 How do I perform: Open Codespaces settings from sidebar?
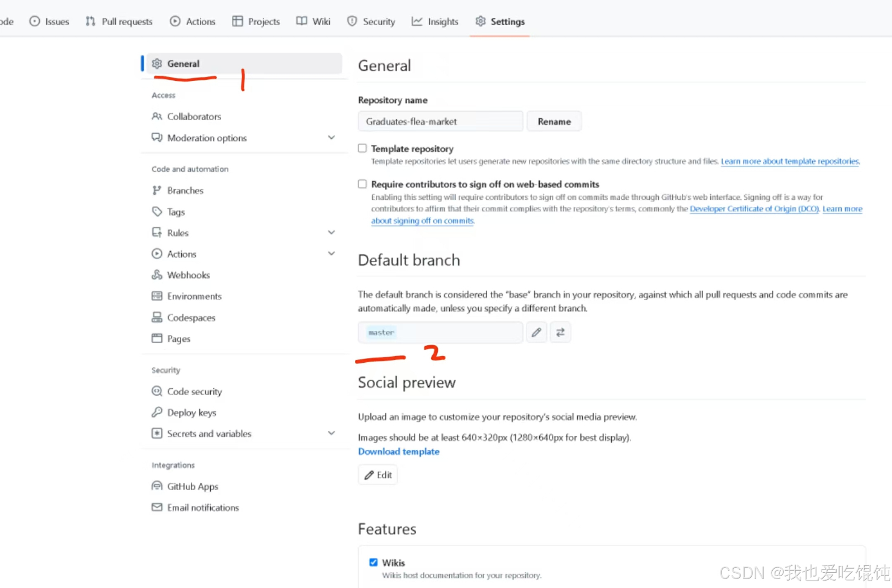pyautogui.click(x=191, y=317)
